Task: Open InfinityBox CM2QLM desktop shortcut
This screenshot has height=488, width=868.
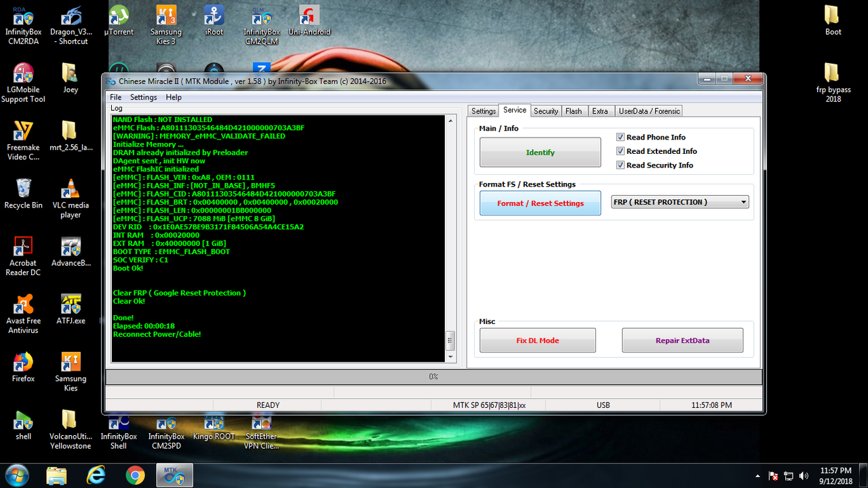Action: [x=262, y=25]
